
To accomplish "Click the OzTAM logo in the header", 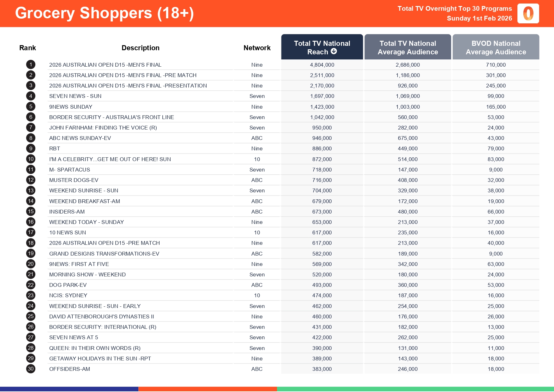I will (528, 14).
